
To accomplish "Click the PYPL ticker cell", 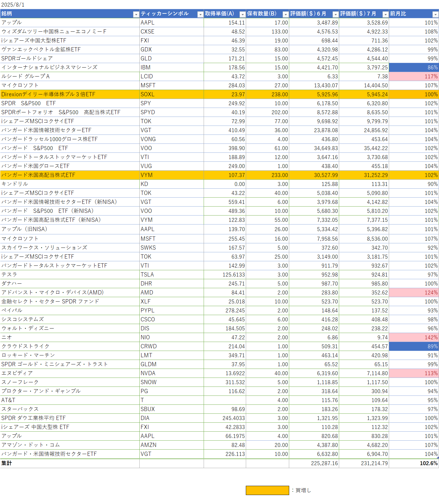I will pos(172,311).
